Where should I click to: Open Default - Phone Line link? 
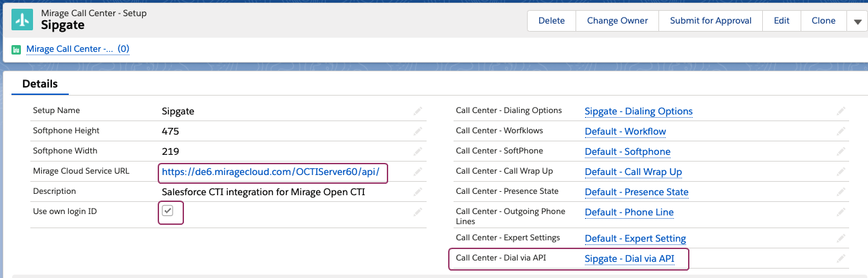pos(629,212)
